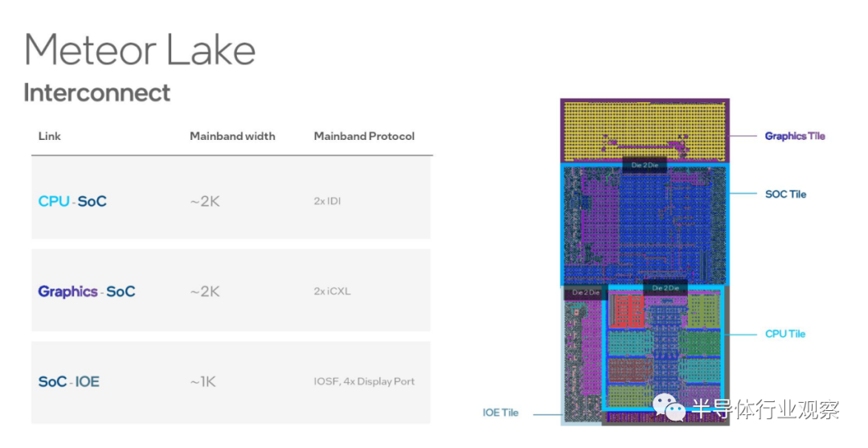
Task: Click the "IOE Tile" diagram label
Action: tap(501, 413)
